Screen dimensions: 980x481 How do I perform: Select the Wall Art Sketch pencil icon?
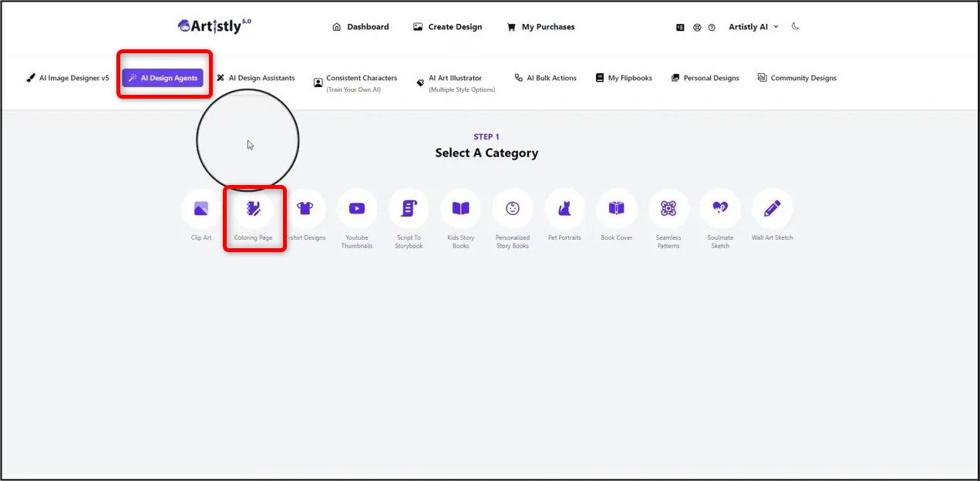772,209
